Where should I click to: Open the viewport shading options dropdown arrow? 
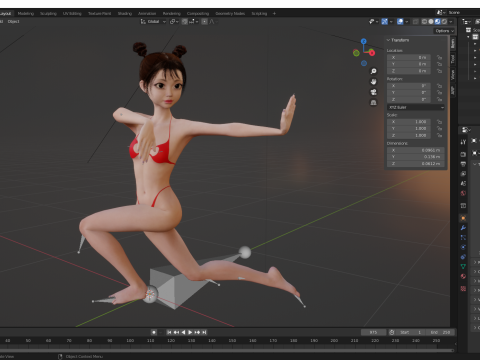tap(451, 22)
